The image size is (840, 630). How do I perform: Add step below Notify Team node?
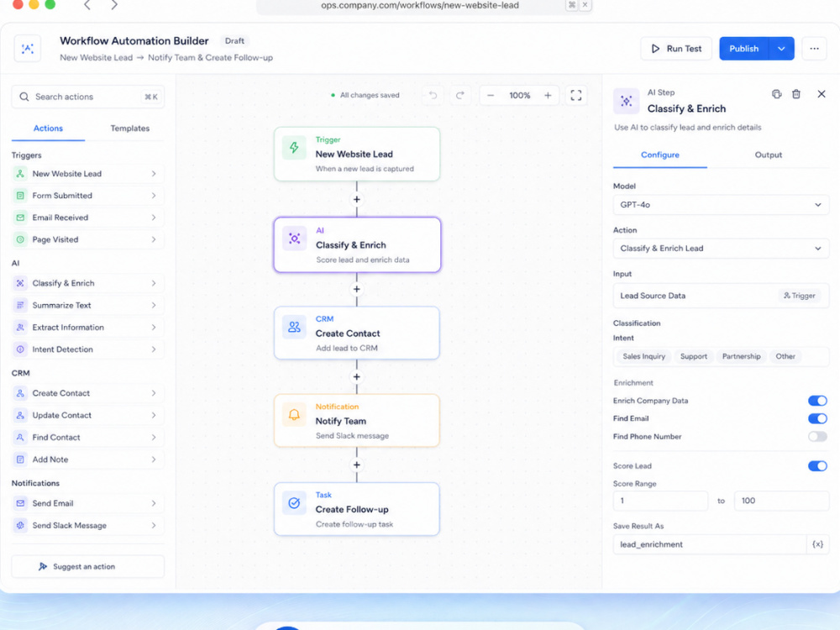tap(357, 465)
